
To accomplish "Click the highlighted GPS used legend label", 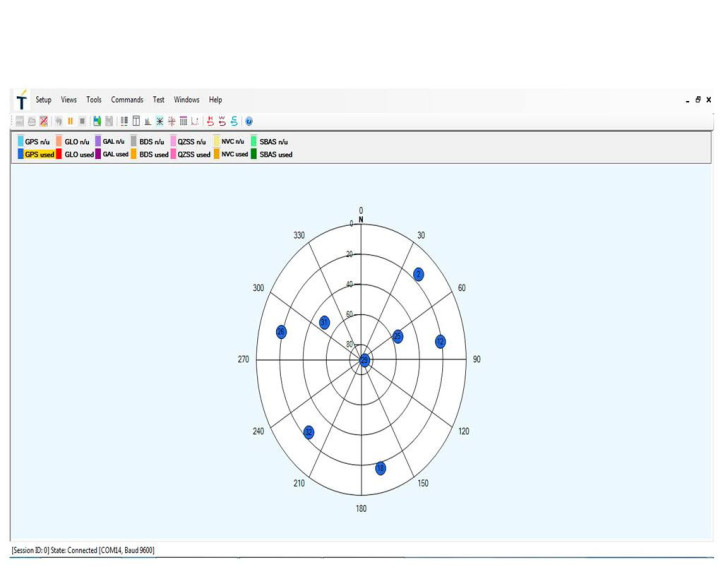I will point(40,155).
